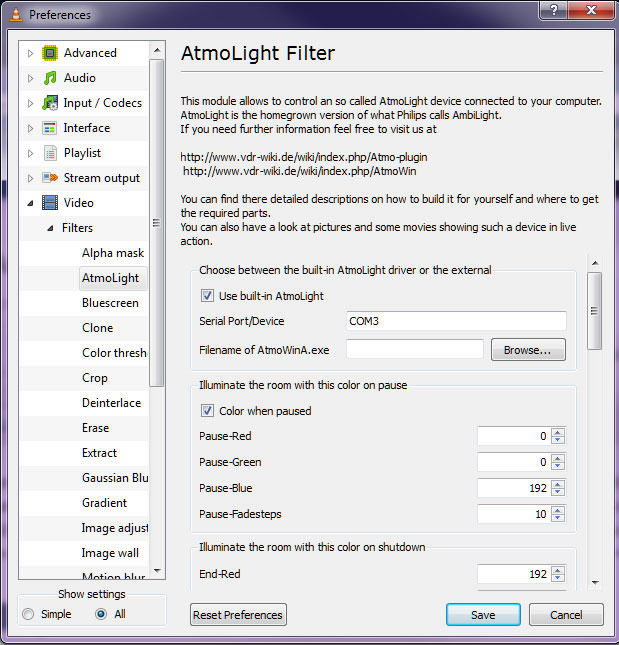Decrease Pause-Green value with down arrow
Image resolution: width=619 pixels, height=645 pixels.
[558, 466]
